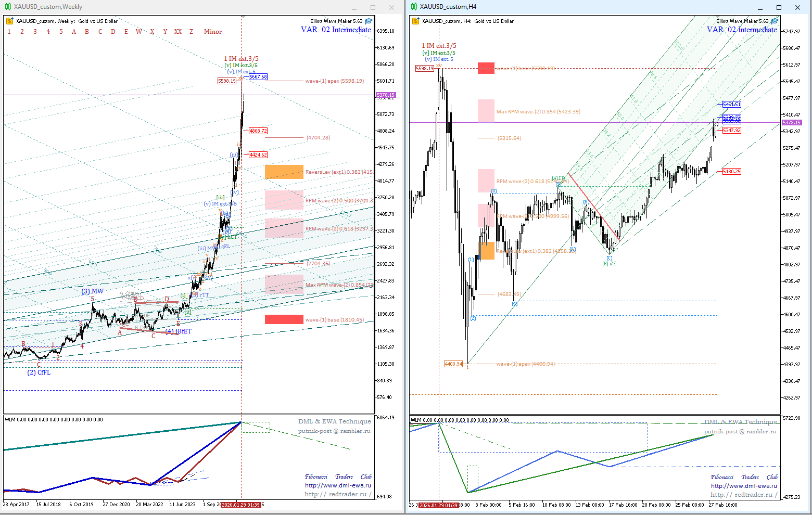Click the graduation cap icon in the H4 chart

tap(775, 21)
